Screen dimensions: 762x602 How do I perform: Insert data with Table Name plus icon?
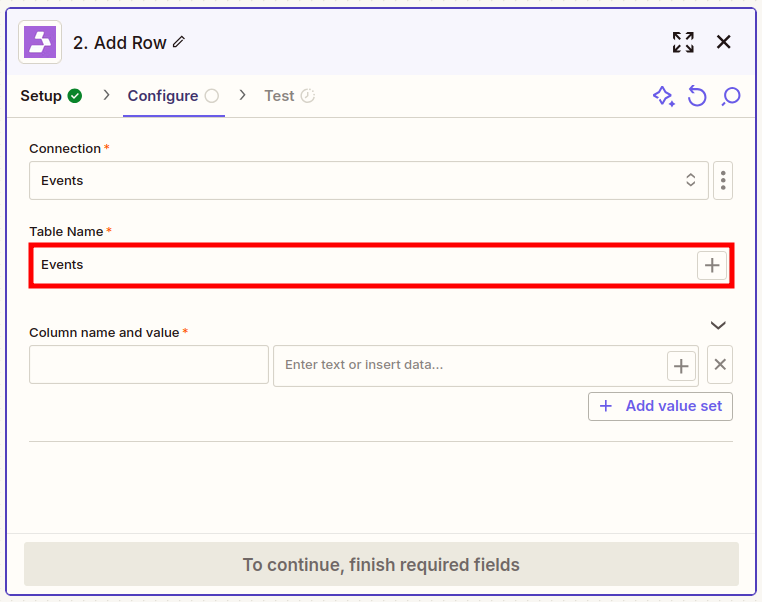point(711,265)
